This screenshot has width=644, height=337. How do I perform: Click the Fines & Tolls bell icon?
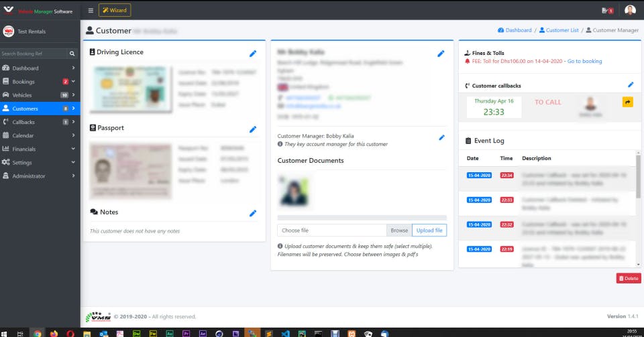[x=467, y=61]
